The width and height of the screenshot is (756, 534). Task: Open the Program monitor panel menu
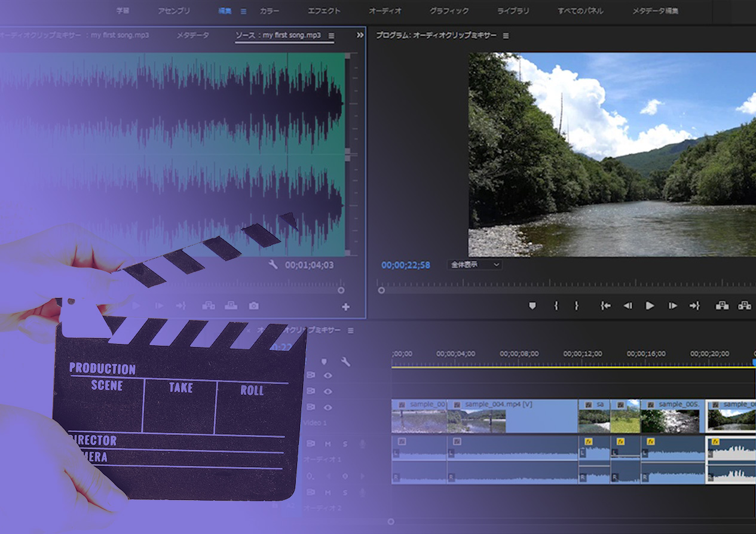click(506, 36)
